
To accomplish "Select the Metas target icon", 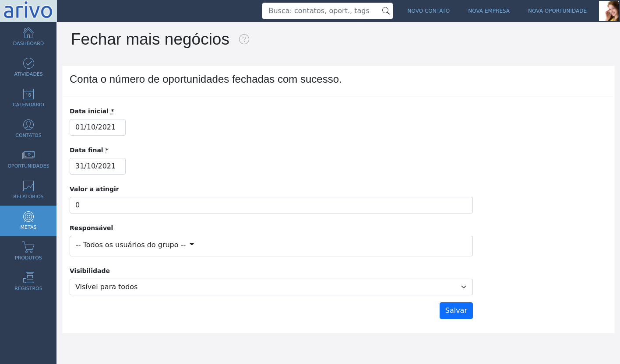I will (x=28, y=217).
